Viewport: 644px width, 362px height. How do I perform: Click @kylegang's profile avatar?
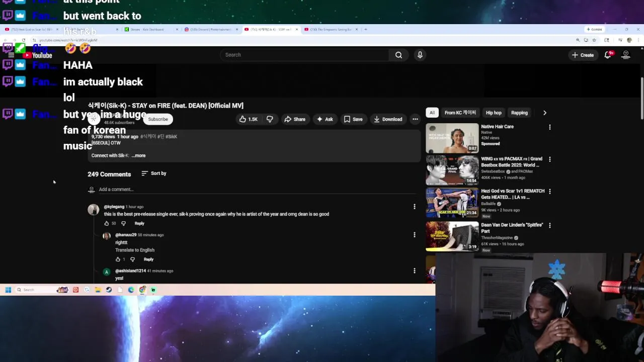pyautogui.click(x=94, y=210)
